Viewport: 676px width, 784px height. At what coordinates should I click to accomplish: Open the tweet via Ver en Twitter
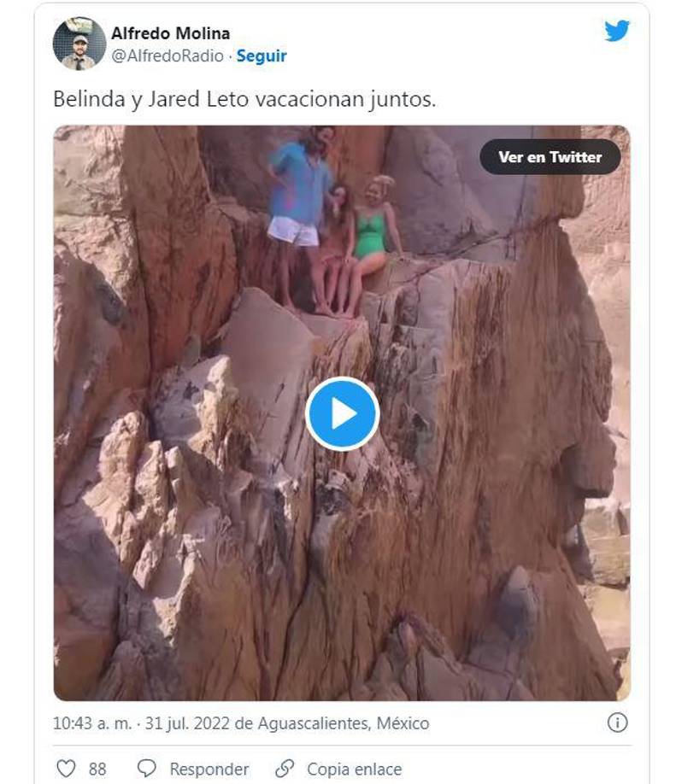coord(550,157)
